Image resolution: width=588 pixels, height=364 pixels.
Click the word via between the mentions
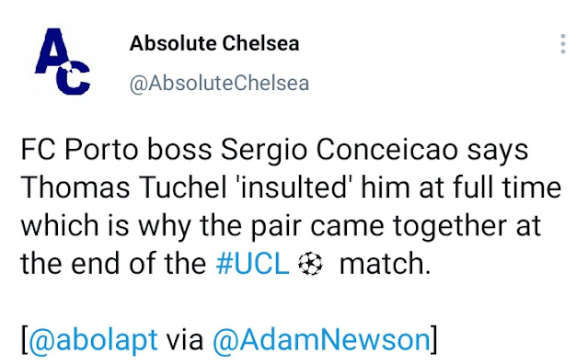(185, 340)
